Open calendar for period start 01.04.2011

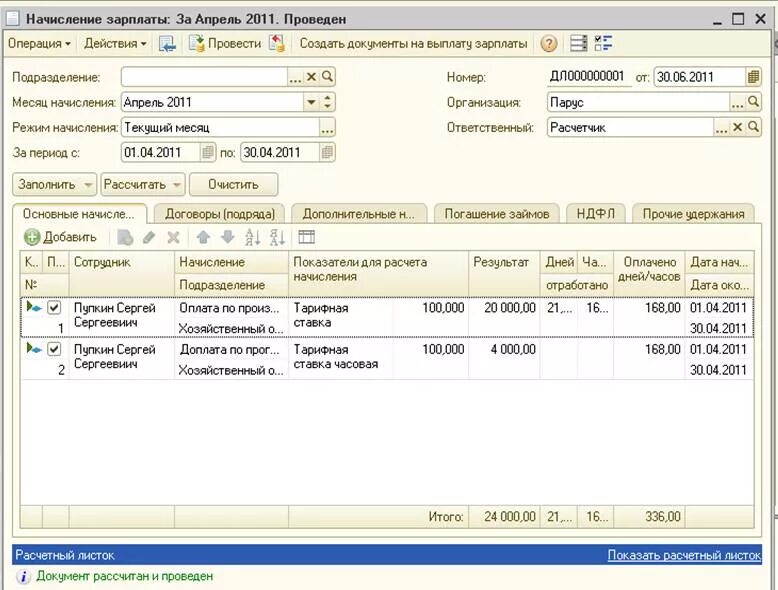pyautogui.click(x=207, y=152)
